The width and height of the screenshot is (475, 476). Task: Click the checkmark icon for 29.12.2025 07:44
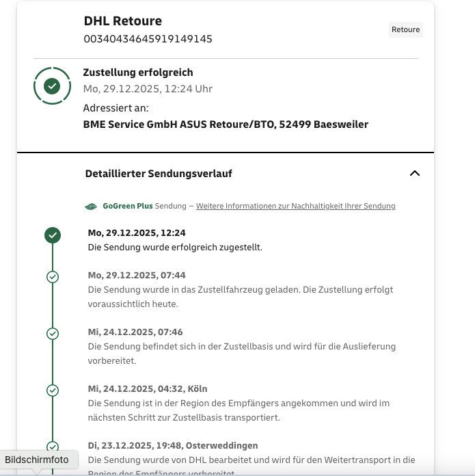point(53,277)
